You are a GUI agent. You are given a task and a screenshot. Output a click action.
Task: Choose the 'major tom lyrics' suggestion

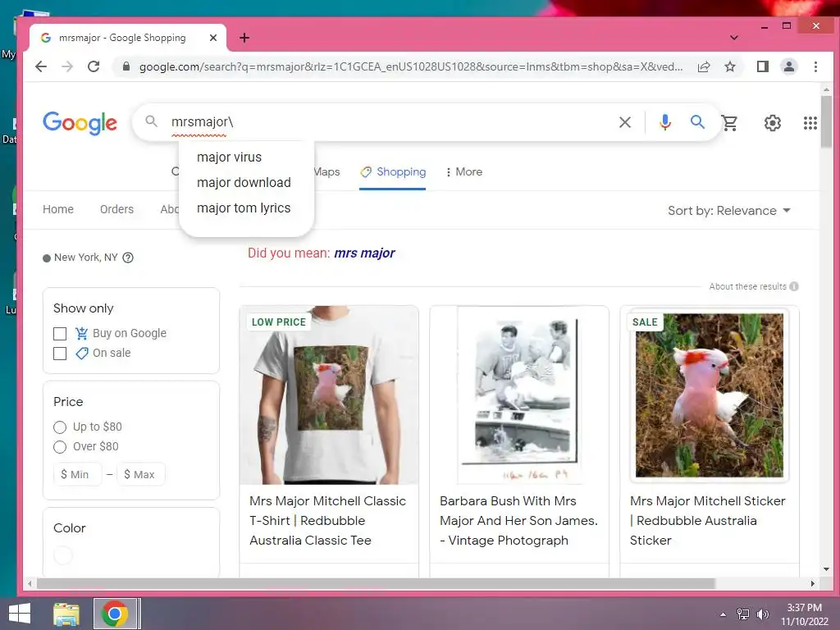pyautogui.click(x=244, y=208)
